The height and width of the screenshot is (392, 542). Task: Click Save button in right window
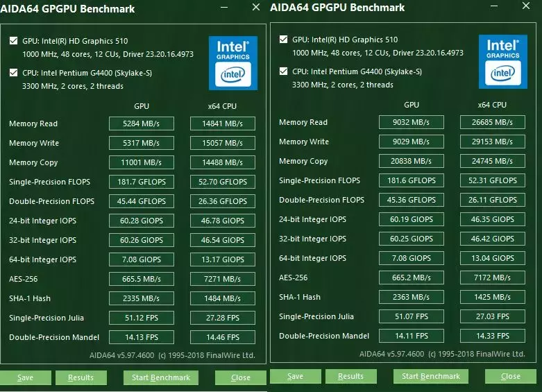295,376
